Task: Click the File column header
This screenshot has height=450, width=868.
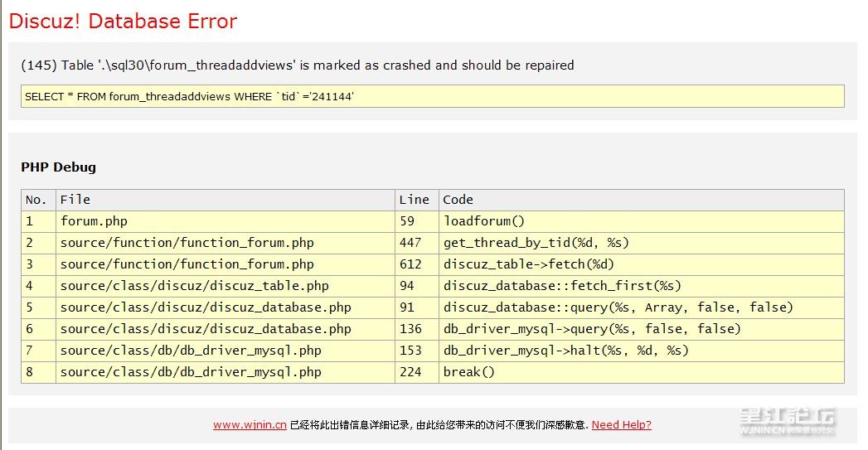Action: point(225,200)
